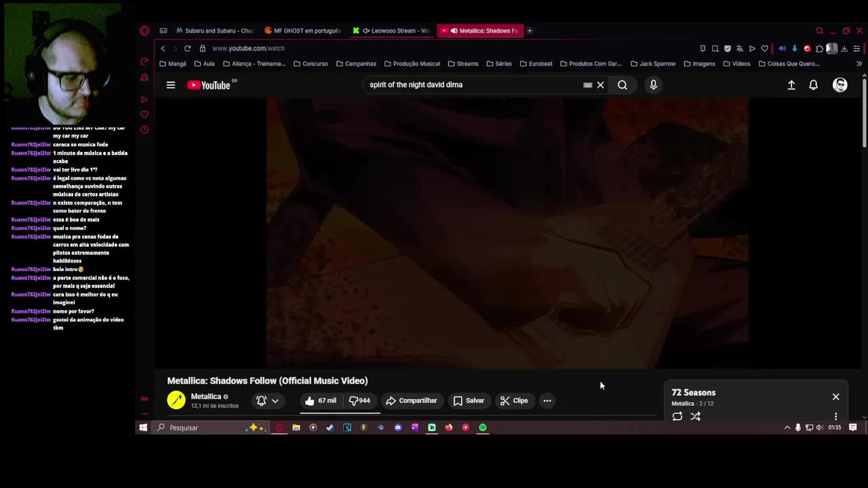Viewport: 868px width, 488px height.
Task: Toggle loop on the 72 Seasons playlist
Action: point(677,416)
